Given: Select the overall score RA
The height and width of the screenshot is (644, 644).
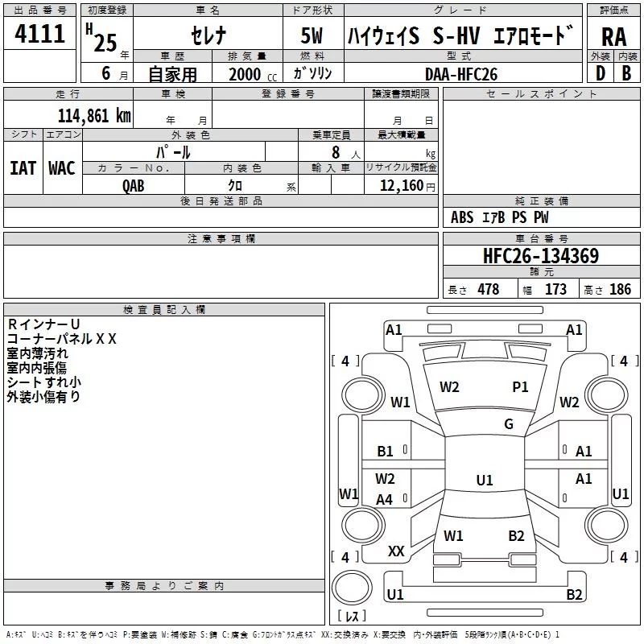Looking at the screenshot, I should click(614, 37).
